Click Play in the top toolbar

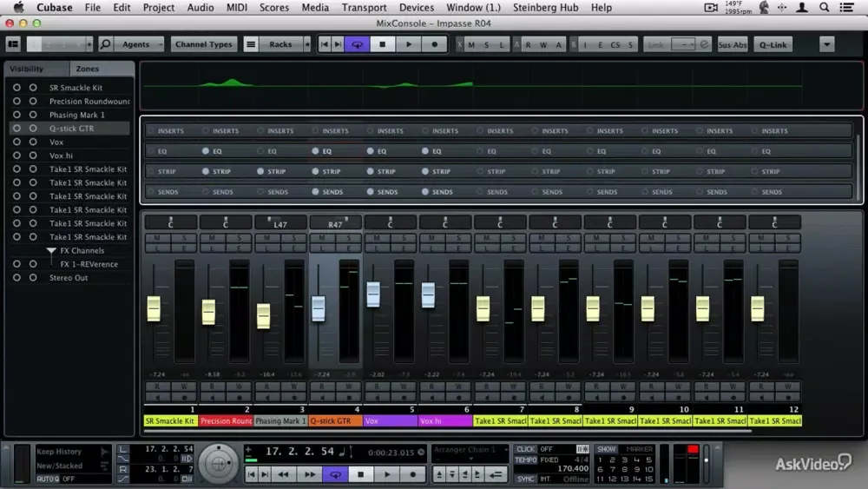point(409,44)
